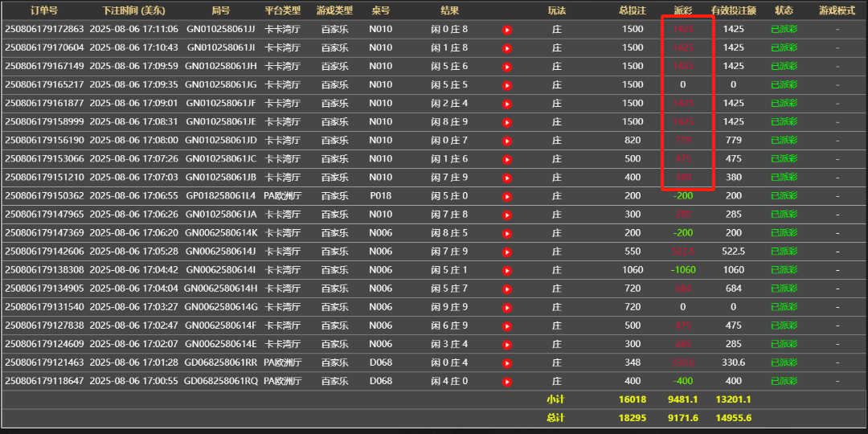
Task: Play video for round GD068258061RR
Action: [x=507, y=363]
